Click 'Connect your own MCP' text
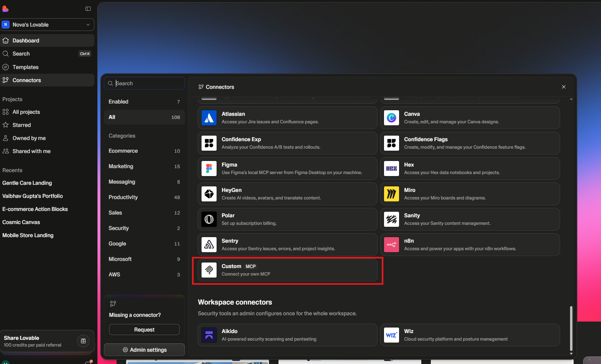Screen dimensions: 601x364 (x=246, y=274)
